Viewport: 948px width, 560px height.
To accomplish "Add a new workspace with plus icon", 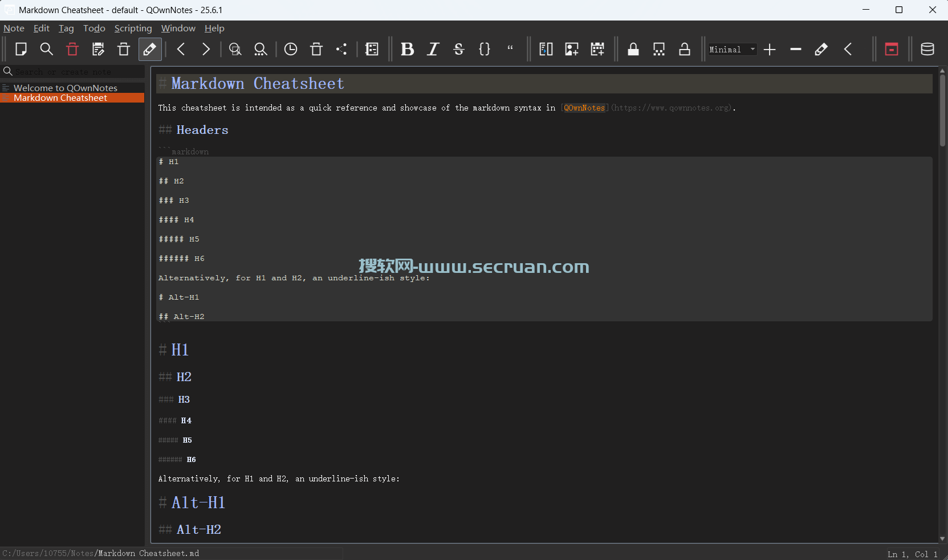I will [x=770, y=50].
